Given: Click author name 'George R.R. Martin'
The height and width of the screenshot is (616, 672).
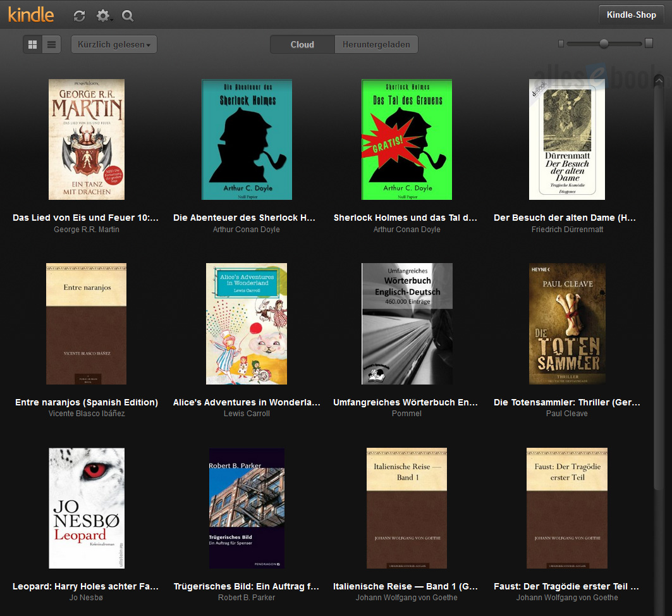Looking at the screenshot, I should (x=87, y=230).
